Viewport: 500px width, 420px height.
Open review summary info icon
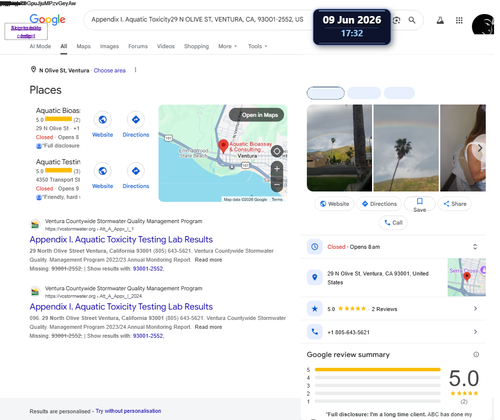coord(476,354)
